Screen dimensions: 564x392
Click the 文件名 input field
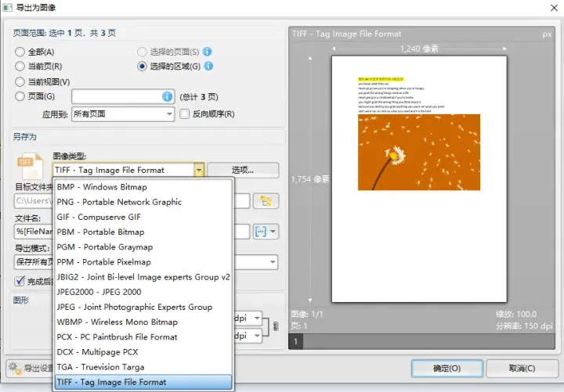point(132,232)
